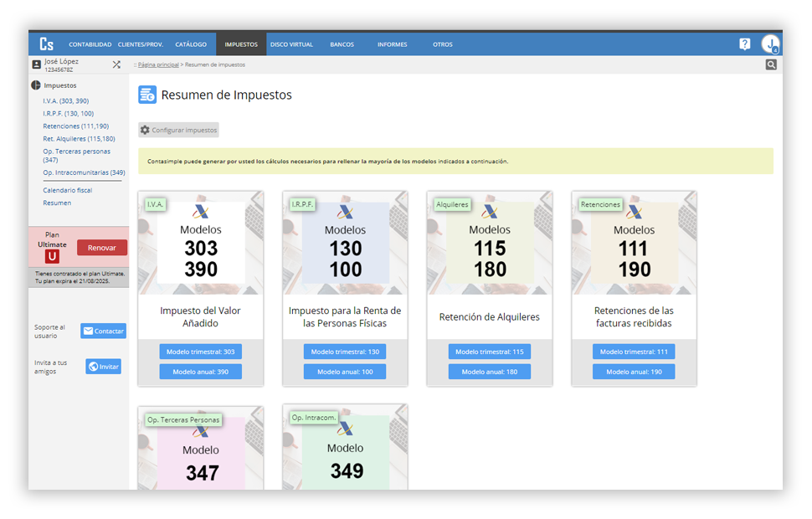Click the Renovar plan button
Viewport: 812px width, 519px height.
click(x=102, y=248)
